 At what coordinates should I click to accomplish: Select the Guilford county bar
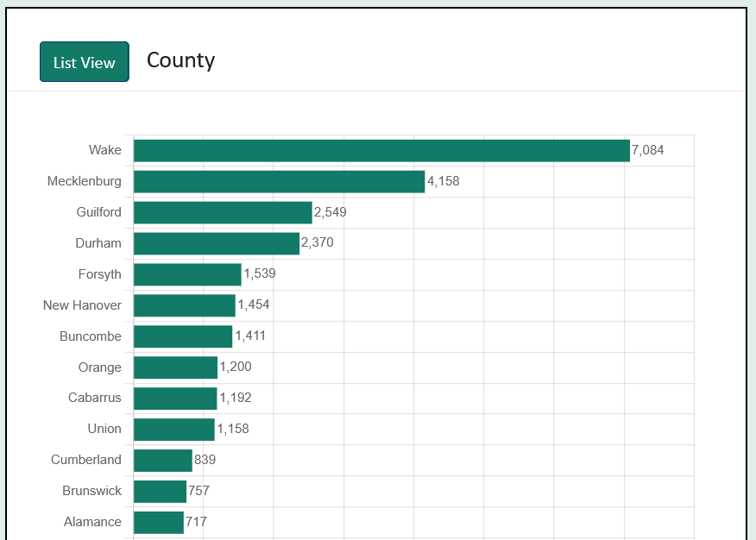click(x=223, y=213)
